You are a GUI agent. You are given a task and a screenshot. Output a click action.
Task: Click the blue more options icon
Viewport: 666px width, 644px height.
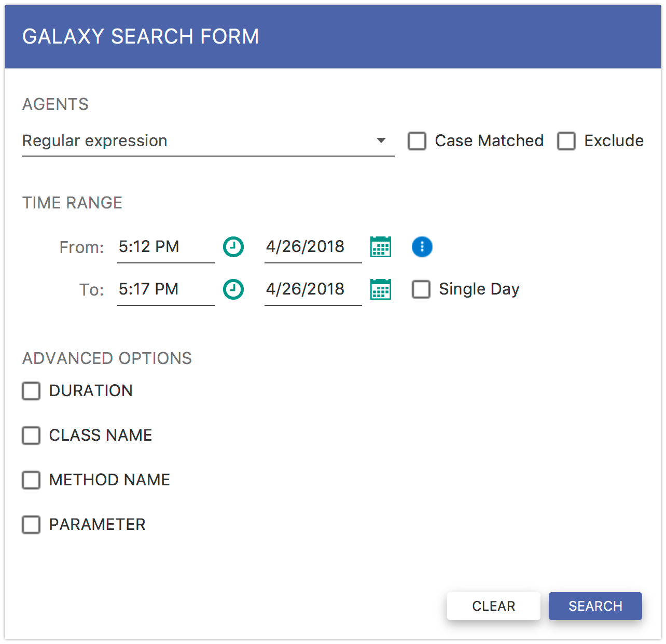[422, 247]
